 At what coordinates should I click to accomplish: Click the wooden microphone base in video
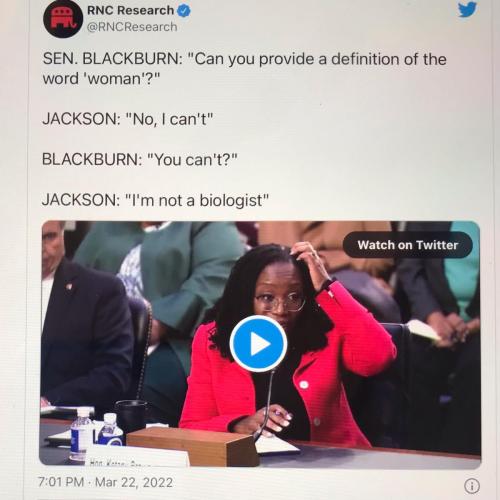coord(192,446)
